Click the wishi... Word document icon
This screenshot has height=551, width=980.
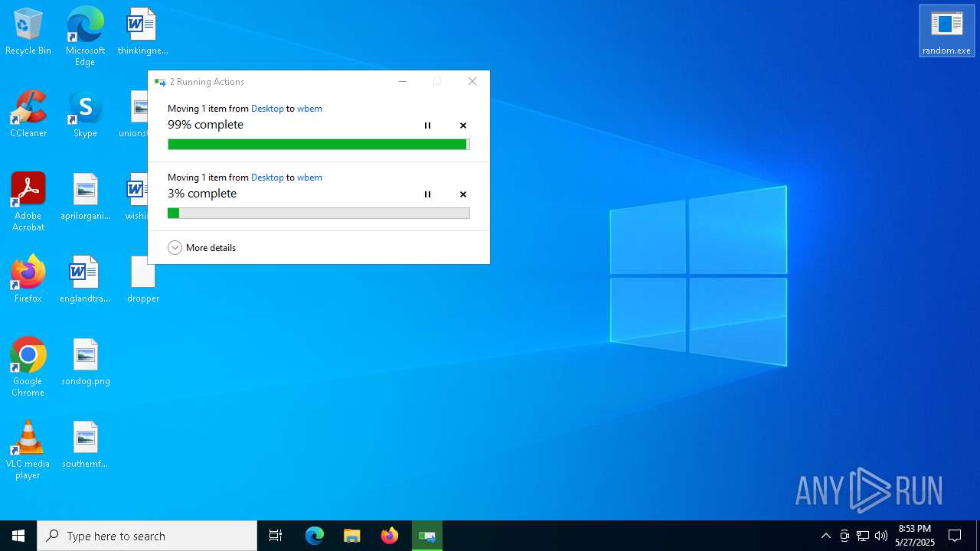[139, 197]
